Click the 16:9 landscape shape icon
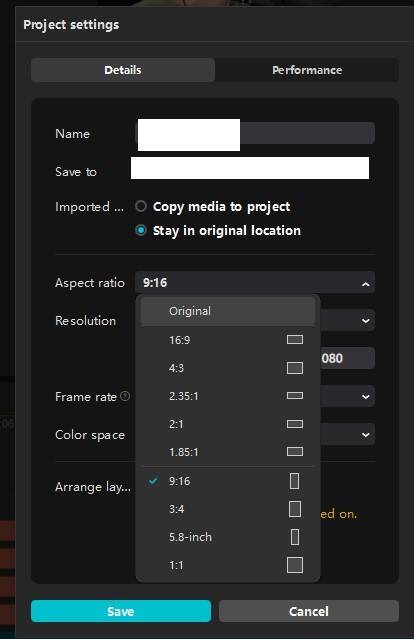 coord(295,339)
